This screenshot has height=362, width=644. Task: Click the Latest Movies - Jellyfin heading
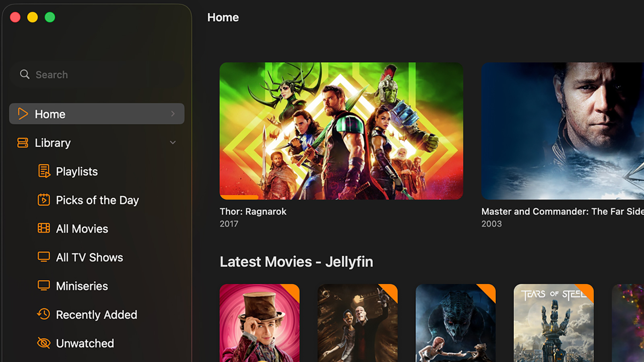(x=296, y=262)
